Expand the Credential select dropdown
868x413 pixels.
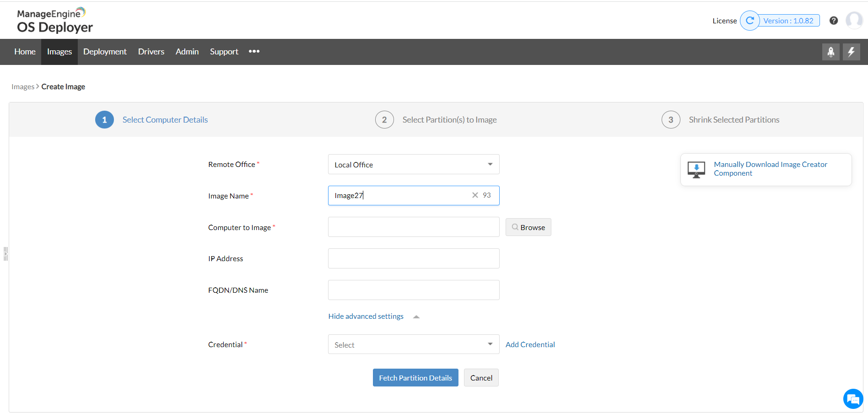[413, 344]
